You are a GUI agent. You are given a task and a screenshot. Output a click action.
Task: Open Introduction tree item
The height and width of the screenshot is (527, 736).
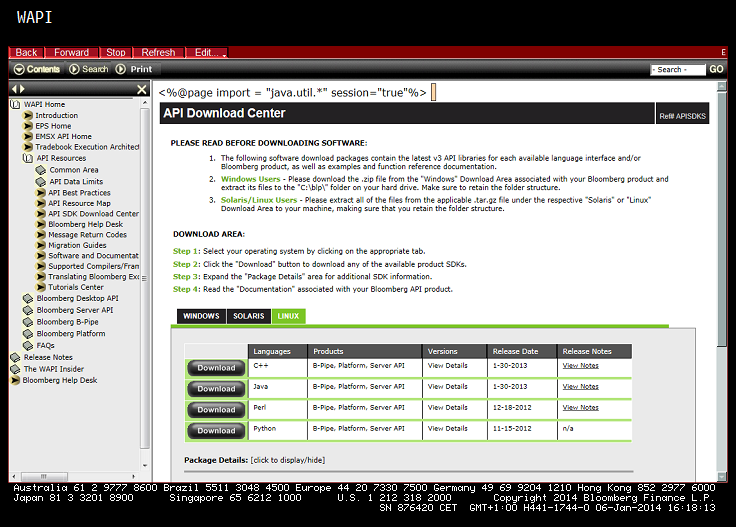coord(56,115)
